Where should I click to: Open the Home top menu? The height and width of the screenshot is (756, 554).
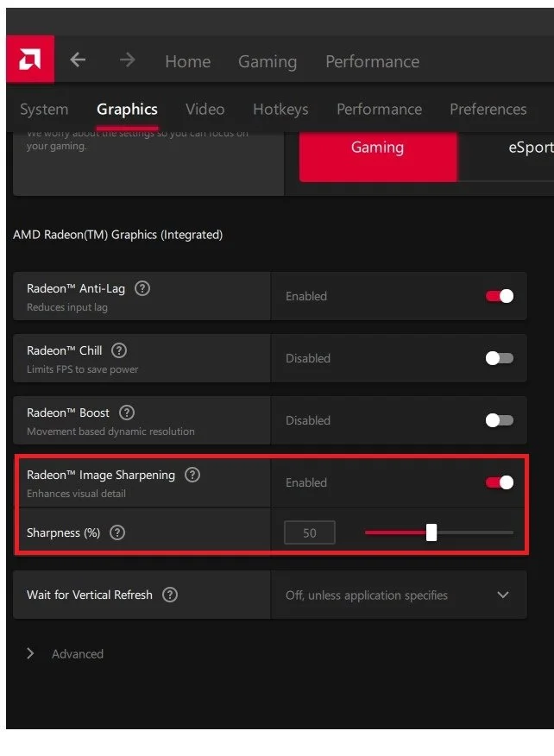click(187, 61)
